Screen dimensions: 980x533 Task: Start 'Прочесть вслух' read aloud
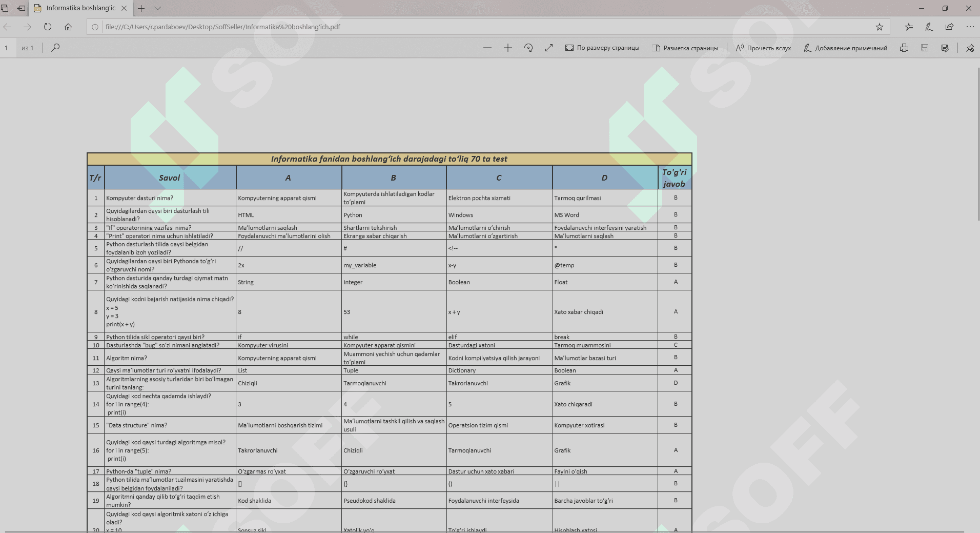(x=763, y=48)
